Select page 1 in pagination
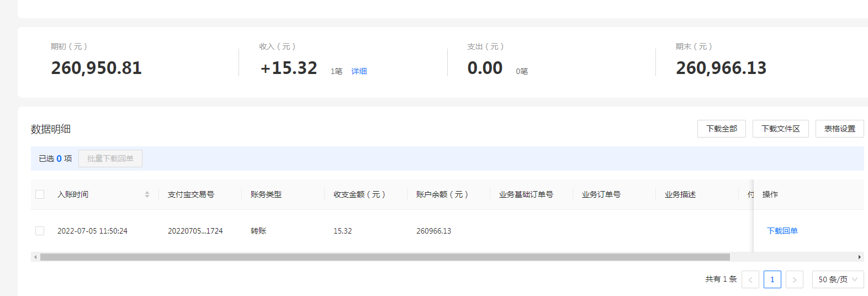Screen dimensions: 868x296 click(772, 279)
